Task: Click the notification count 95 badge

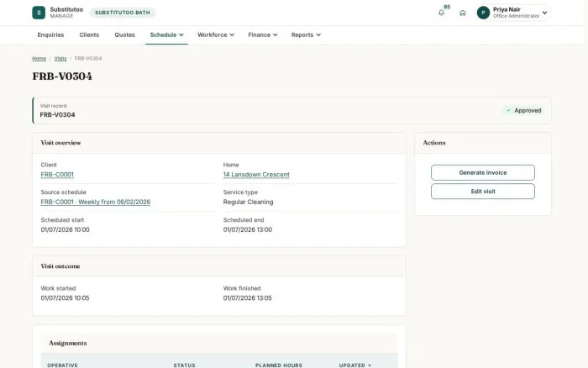Action: pos(447,7)
